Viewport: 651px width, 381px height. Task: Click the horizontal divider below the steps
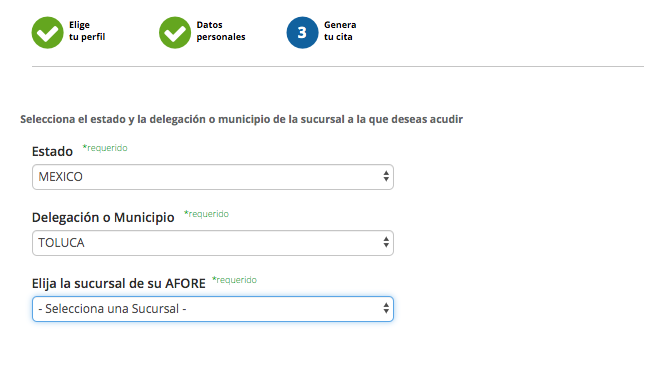338,66
